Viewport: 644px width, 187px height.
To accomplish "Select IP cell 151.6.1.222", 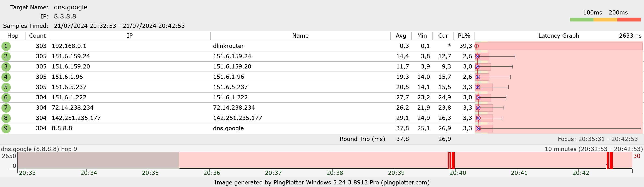I will coord(69,97).
